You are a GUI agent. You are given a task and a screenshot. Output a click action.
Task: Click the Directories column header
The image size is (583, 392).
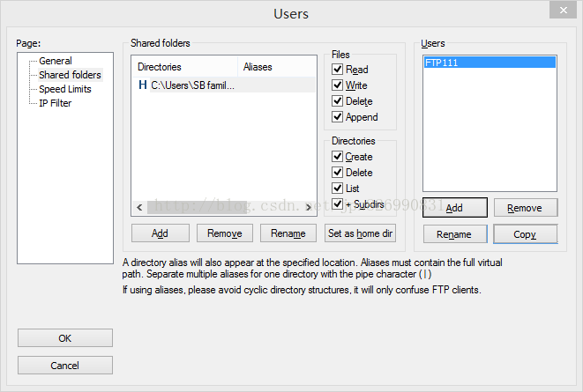point(185,67)
